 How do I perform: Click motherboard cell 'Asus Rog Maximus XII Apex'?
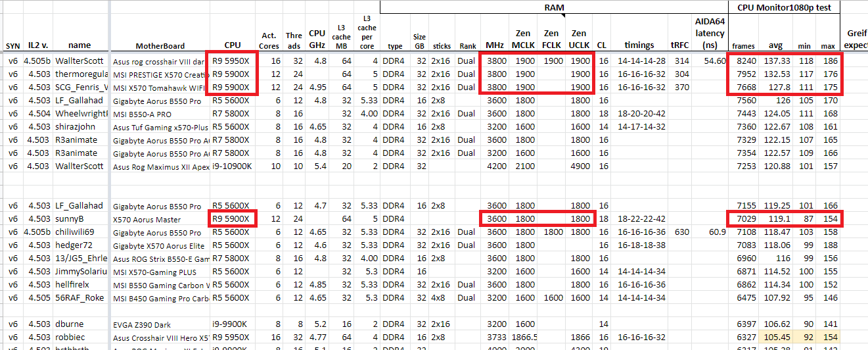point(160,166)
